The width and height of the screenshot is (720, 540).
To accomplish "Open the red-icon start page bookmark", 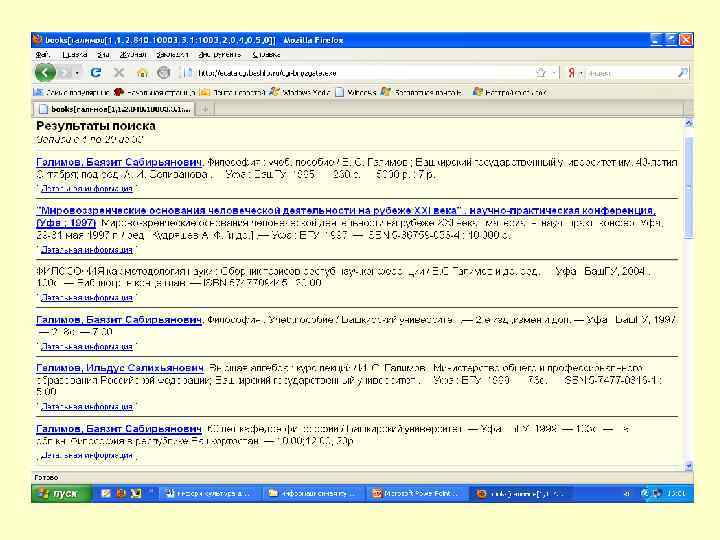I will [x=155, y=92].
